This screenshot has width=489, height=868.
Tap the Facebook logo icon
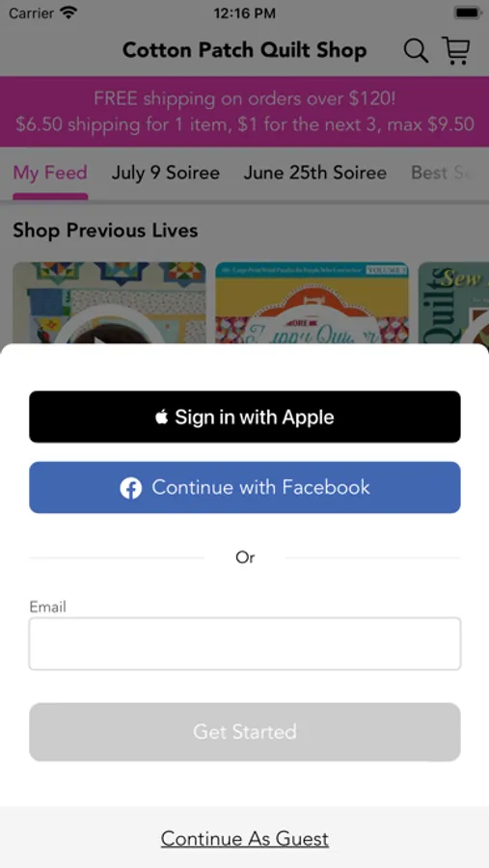pos(131,488)
